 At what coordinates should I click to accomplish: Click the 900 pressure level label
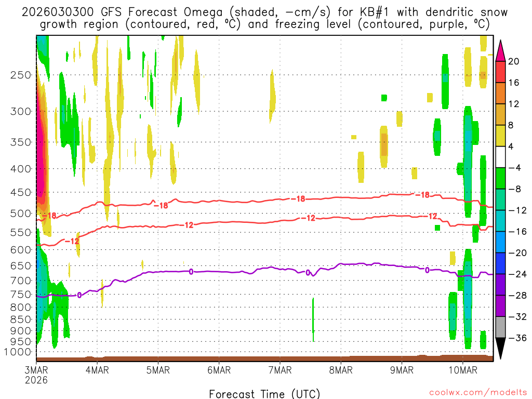[x=21, y=331]
